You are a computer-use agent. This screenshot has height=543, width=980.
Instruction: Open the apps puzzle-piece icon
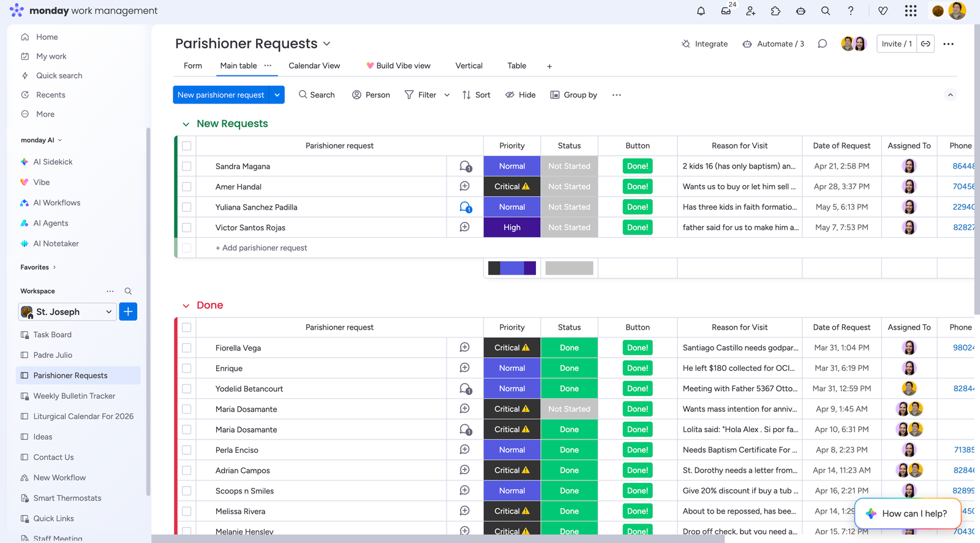pyautogui.click(x=775, y=11)
